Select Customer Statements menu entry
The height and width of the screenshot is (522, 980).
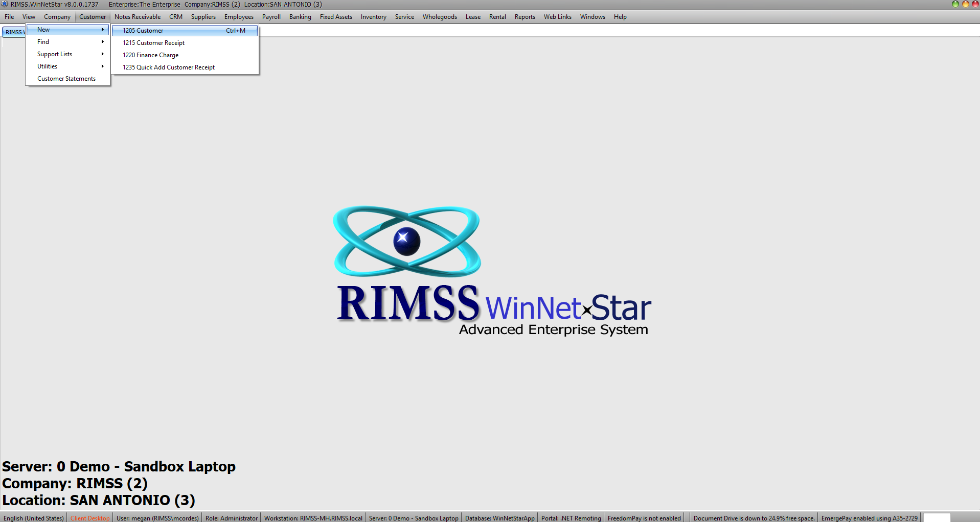pyautogui.click(x=67, y=79)
